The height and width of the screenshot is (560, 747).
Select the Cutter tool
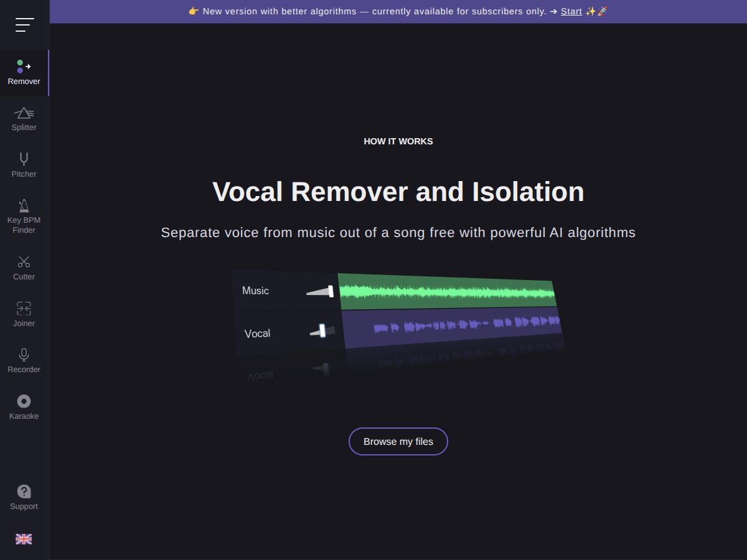coord(24,268)
